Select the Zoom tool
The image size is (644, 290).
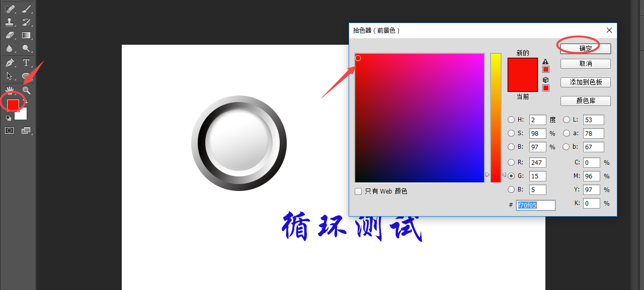pyautogui.click(x=26, y=90)
